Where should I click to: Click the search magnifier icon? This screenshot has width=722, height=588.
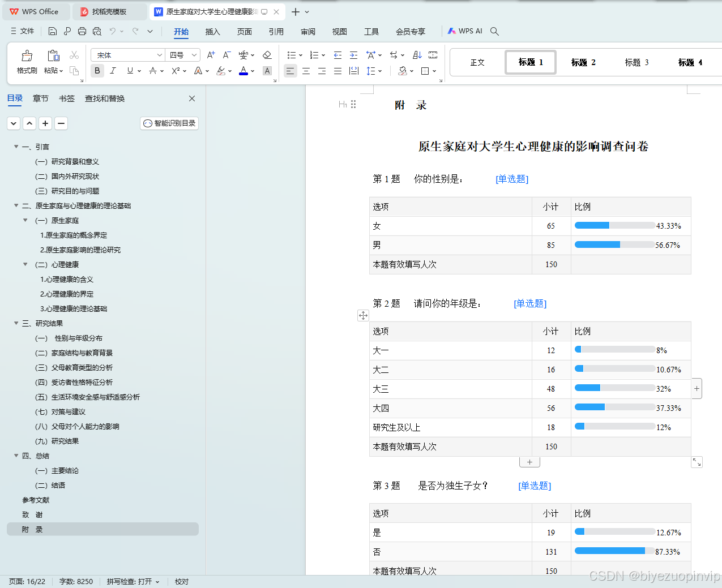point(494,31)
